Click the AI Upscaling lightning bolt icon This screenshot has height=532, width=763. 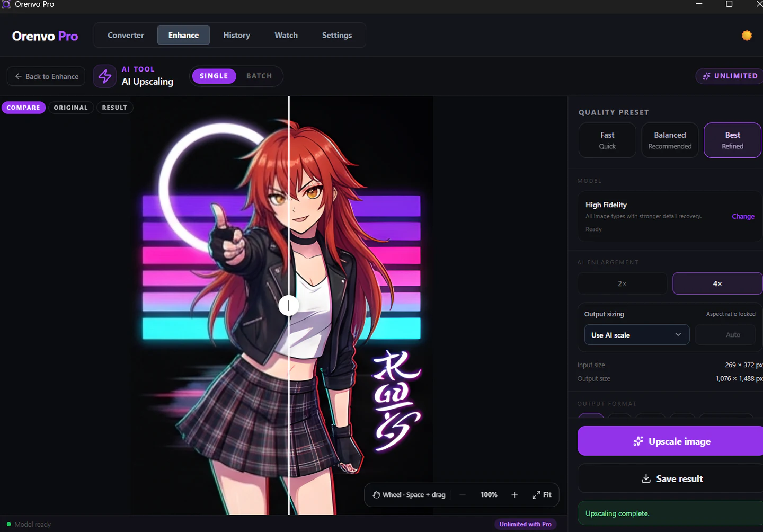point(105,76)
